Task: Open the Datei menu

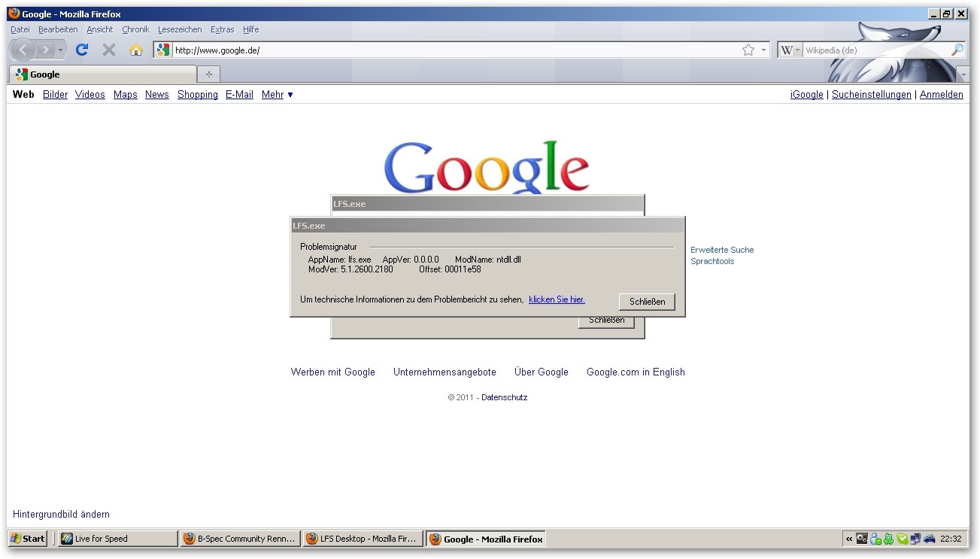Action: [x=20, y=29]
